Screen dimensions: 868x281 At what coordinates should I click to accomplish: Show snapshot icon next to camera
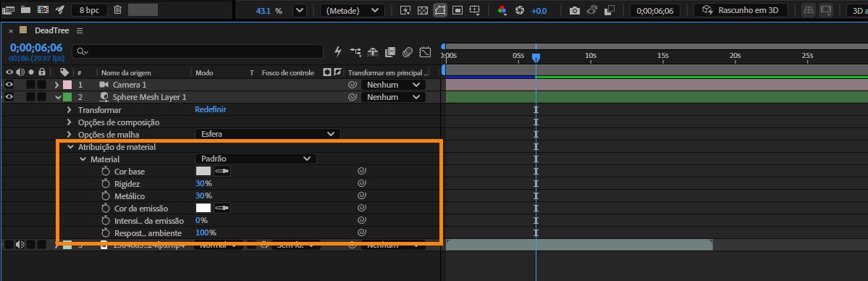coord(591,11)
